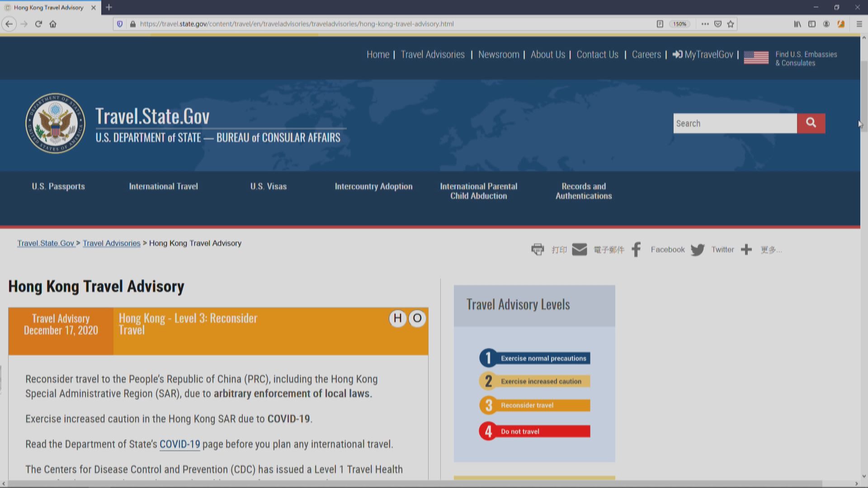This screenshot has height=488, width=868.
Task: Toggle reader view icon in address bar
Action: (x=660, y=24)
